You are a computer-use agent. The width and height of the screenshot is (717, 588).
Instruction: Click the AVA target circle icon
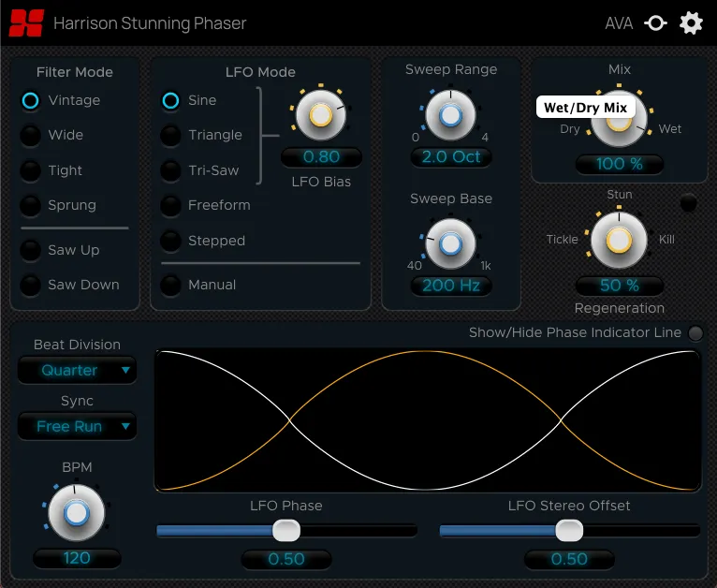[655, 22]
